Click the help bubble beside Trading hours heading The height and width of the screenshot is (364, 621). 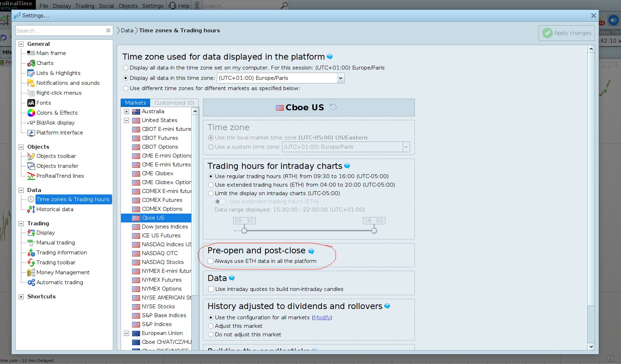pyautogui.click(x=347, y=166)
